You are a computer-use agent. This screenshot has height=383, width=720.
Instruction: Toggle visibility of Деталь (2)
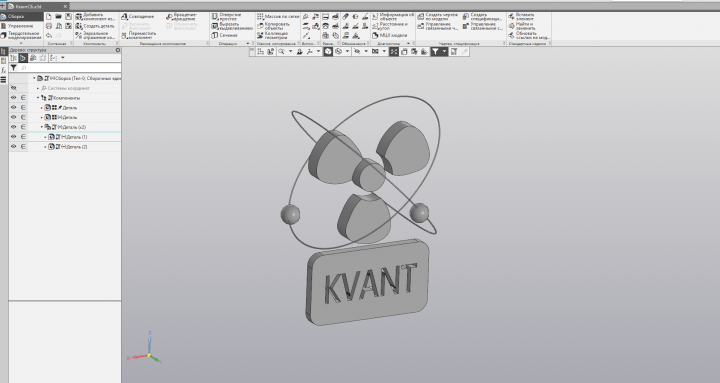[x=13, y=146]
